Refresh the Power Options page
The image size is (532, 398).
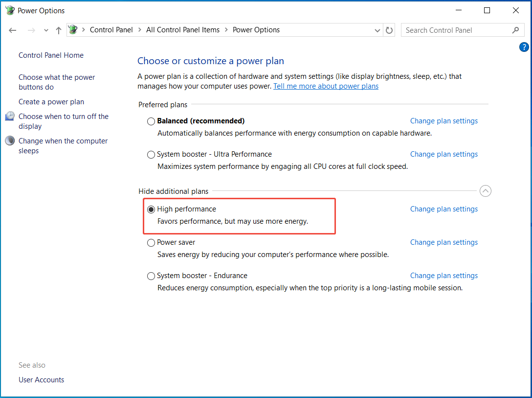pyautogui.click(x=389, y=30)
